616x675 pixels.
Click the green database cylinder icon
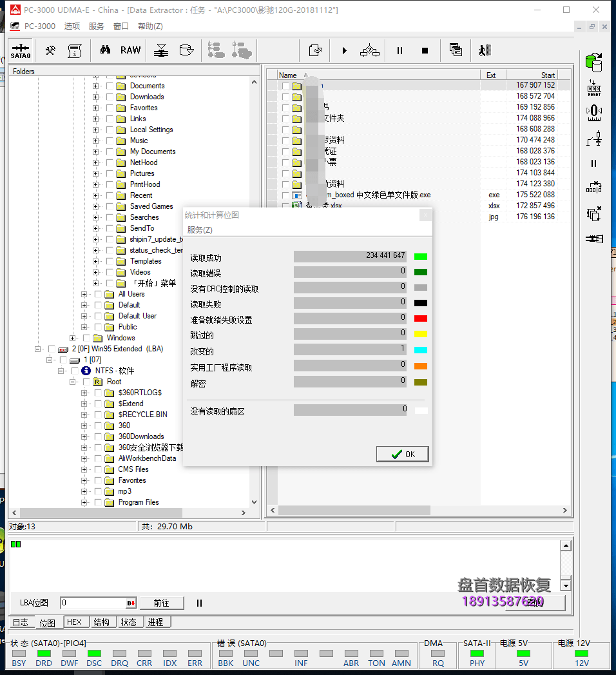[x=594, y=63]
